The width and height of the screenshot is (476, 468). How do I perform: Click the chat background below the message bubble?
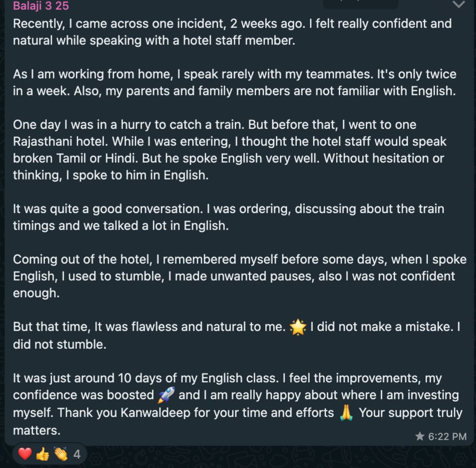coord(273,457)
